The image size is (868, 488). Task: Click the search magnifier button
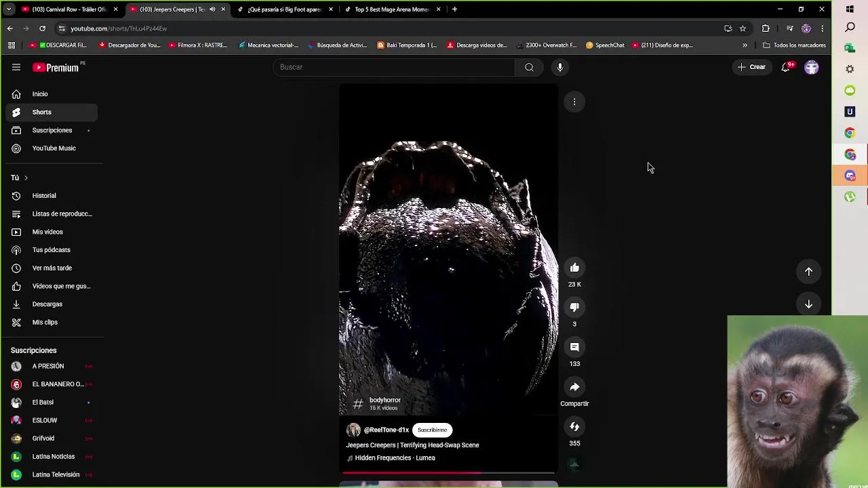(529, 67)
